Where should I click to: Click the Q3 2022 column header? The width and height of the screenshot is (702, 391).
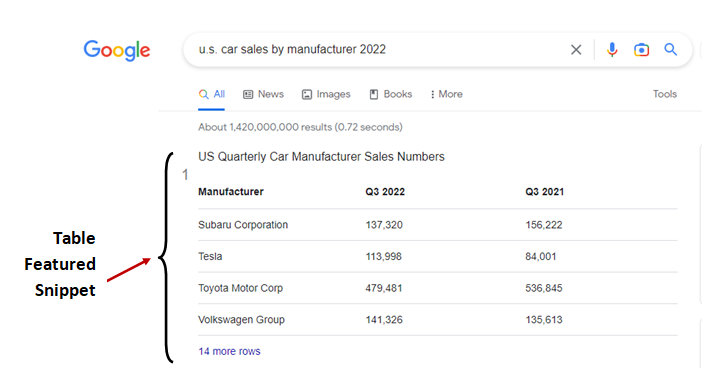pos(385,192)
